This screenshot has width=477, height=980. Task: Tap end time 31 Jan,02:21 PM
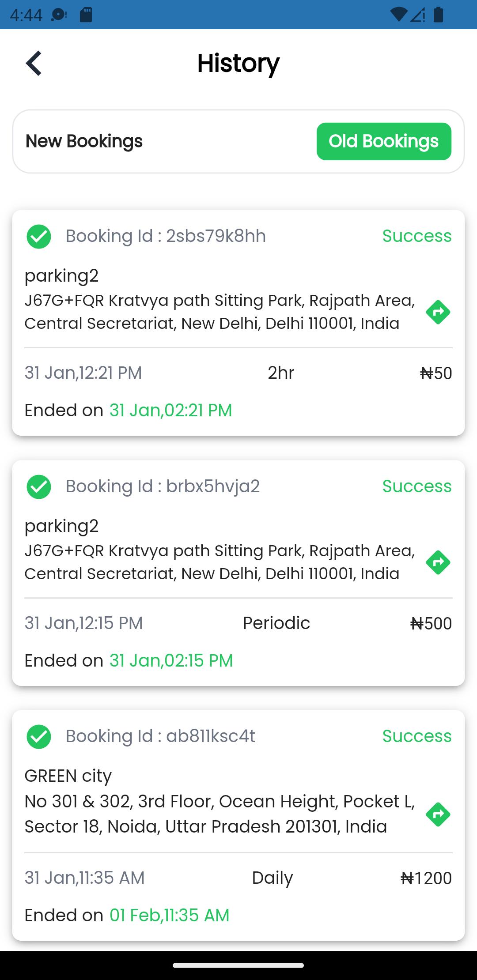coord(170,410)
